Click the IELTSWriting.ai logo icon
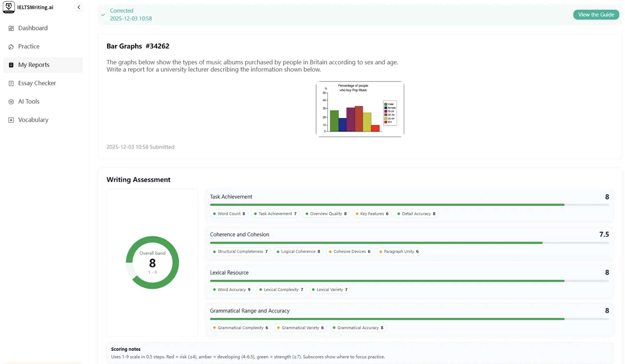Image resolution: width=625 pixels, height=364 pixels. click(9, 7)
